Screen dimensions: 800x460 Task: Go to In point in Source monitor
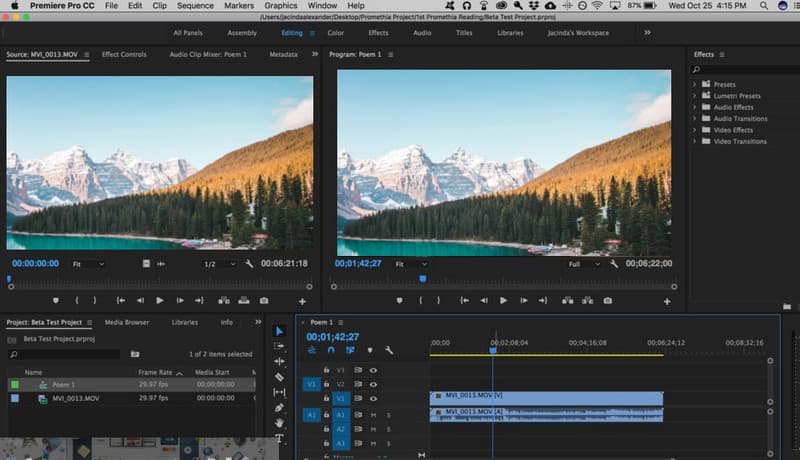click(121, 301)
